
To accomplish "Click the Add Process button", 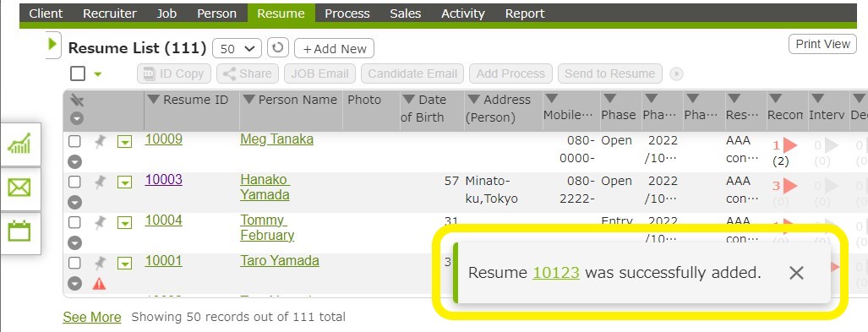I will 510,73.
